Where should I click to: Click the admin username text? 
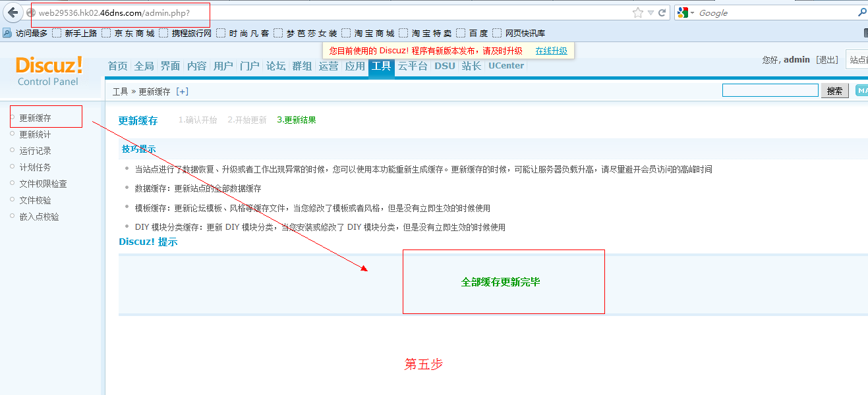click(797, 60)
